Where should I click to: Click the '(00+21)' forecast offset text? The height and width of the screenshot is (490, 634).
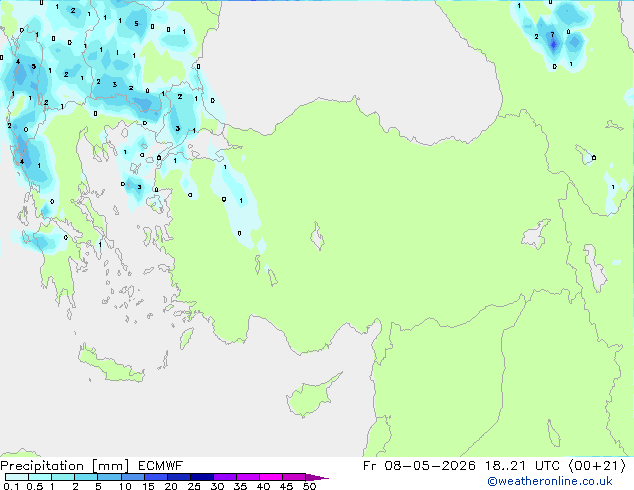[x=597, y=466]
